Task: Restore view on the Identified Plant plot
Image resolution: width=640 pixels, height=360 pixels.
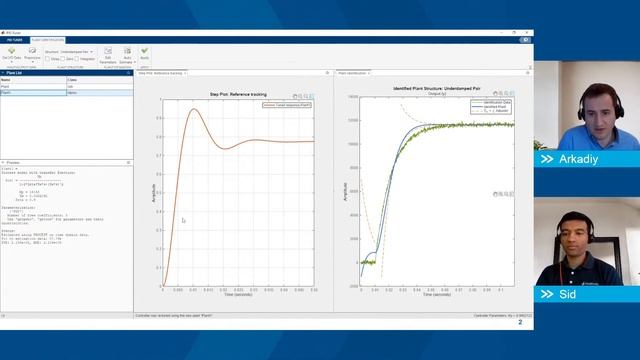Action: pyautogui.click(x=512, y=93)
